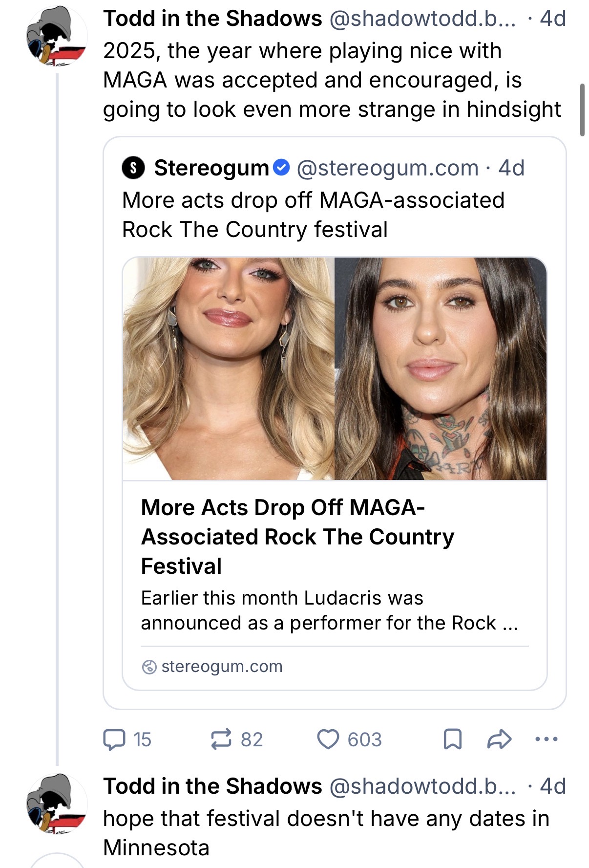Open the article preview photo thumbnail
This screenshot has width=589, height=868.
pyautogui.click(x=335, y=369)
